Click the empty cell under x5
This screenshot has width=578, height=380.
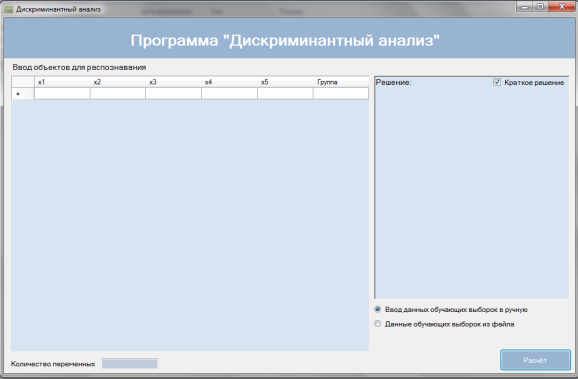(x=285, y=94)
